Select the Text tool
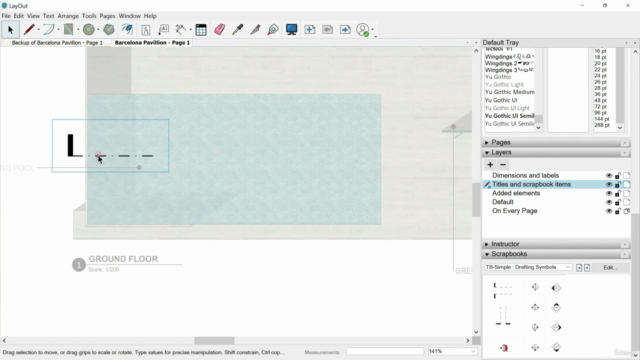Viewport: 640px width, 360px height. [x=146, y=29]
